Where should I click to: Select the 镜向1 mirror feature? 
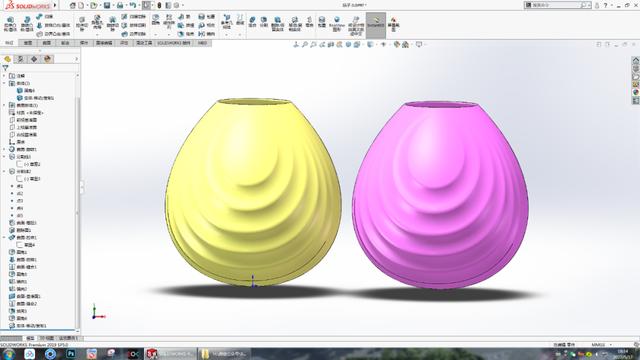coord(18,282)
